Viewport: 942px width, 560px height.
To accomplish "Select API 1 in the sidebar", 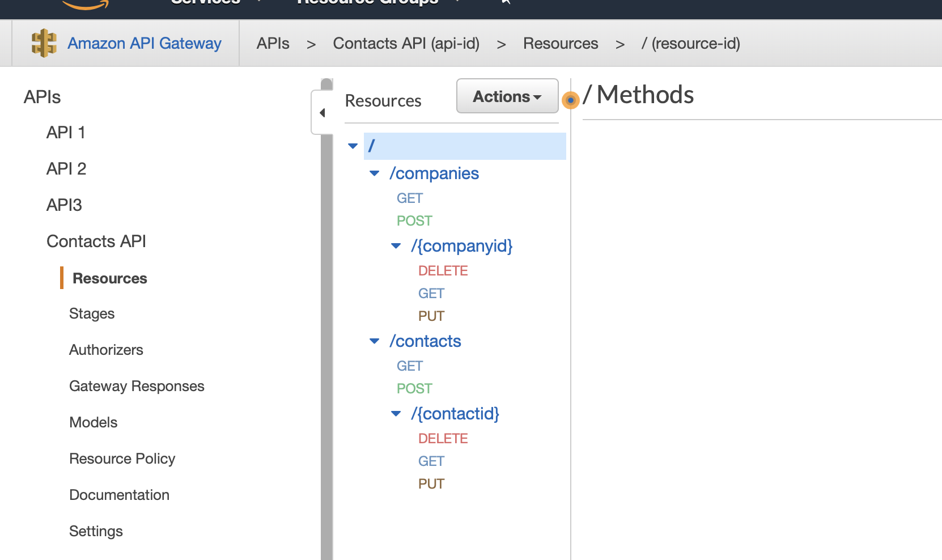I will (x=66, y=132).
